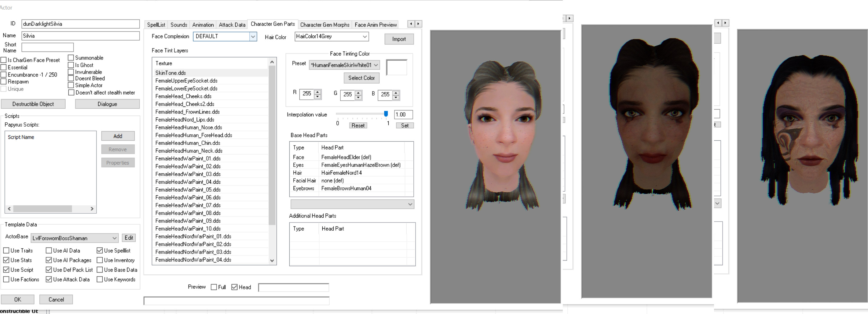Expand the Hair Color dropdown
This screenshot has width=868, height=314.
(x=364, y=36)
